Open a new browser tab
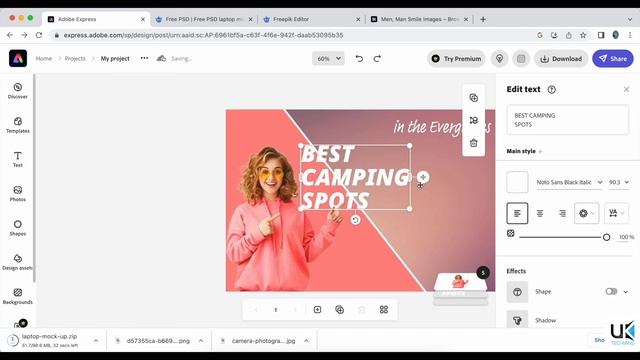Viewport: 640px width, 360px height. [x=483, y=19]
